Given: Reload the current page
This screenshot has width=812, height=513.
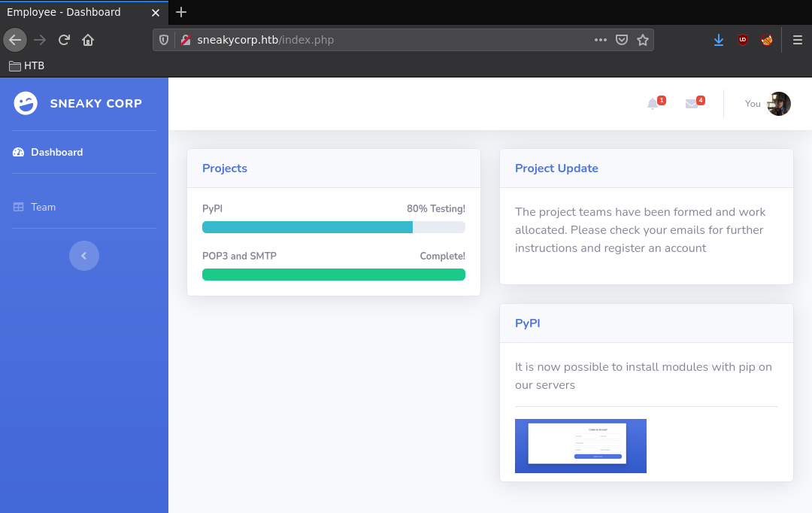Looking at the screenshot, I should point(64,40).
